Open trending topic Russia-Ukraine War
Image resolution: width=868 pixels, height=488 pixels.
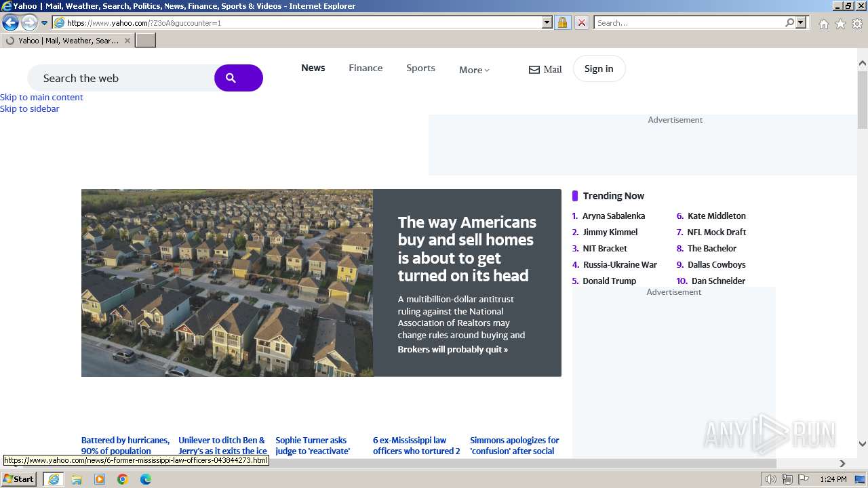pyautogui.click(x=620, y=264)
